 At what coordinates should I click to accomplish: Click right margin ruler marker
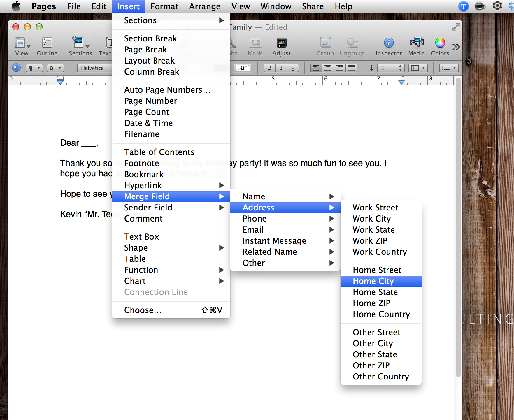coord(401,82)
